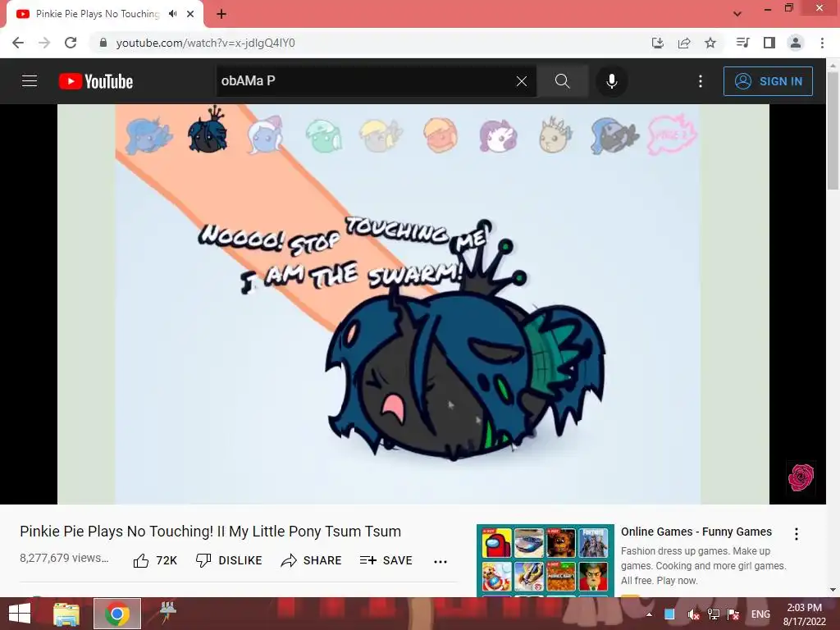The image size is (840, 630).
Task: Open Windows Start menu
Action: click(20, 614)
